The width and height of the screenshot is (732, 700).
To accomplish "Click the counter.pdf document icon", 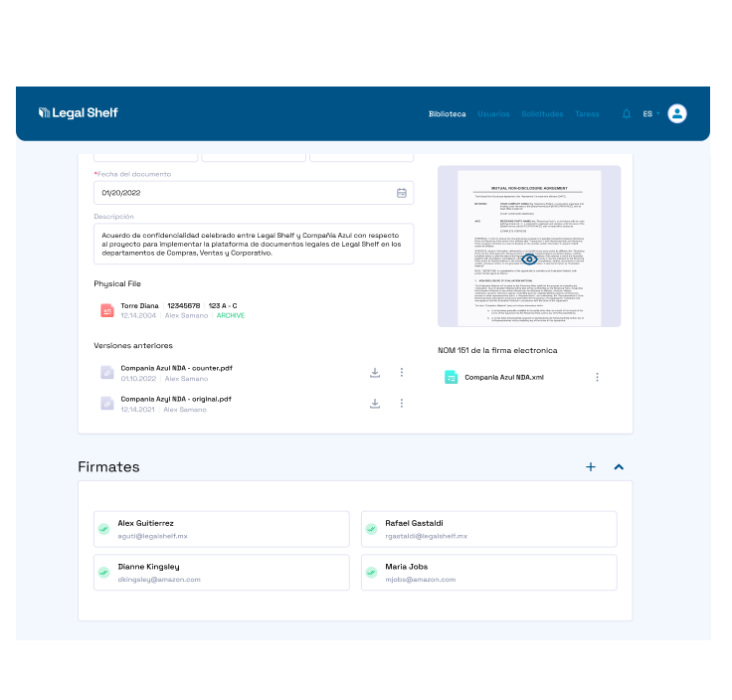I will click(x=107, y=373).
